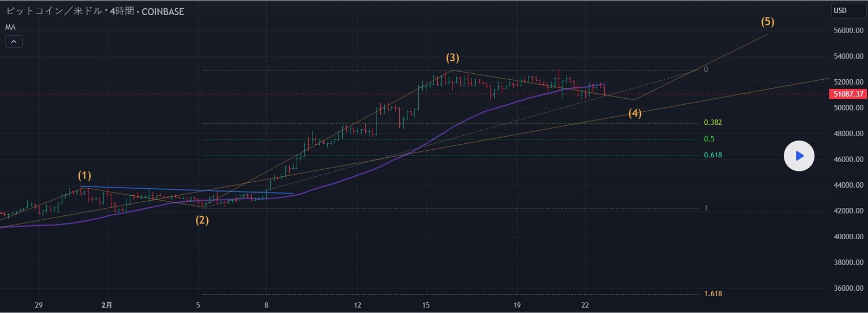Select the Elliott wave (1) label
Image resolution: width=868 pixels, height=313 pixels.
pos(85,176)
